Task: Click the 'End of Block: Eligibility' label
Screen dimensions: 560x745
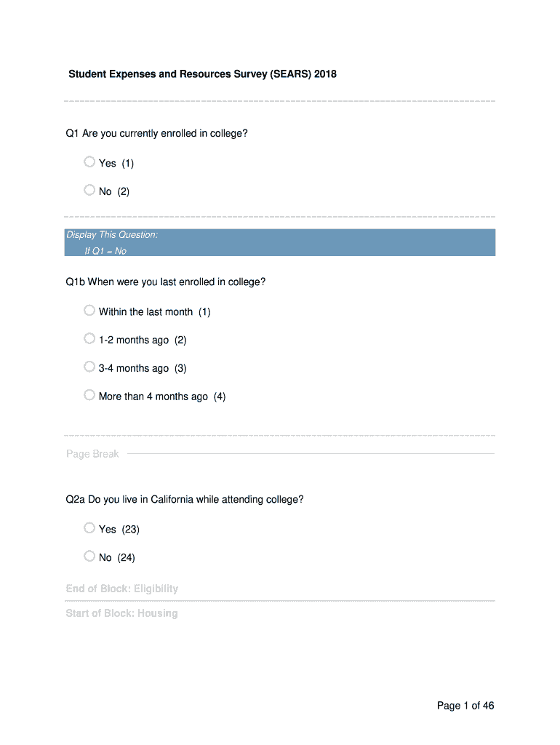Action: point(122,589)
